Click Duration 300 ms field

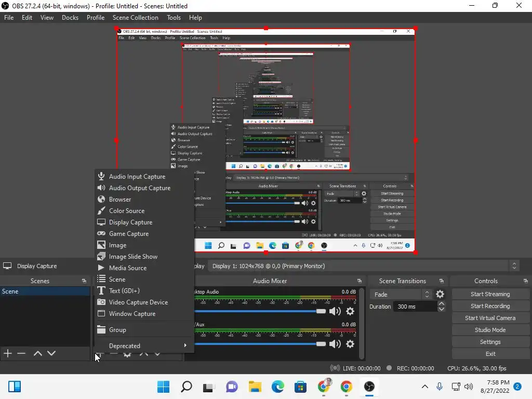(416, 307)
